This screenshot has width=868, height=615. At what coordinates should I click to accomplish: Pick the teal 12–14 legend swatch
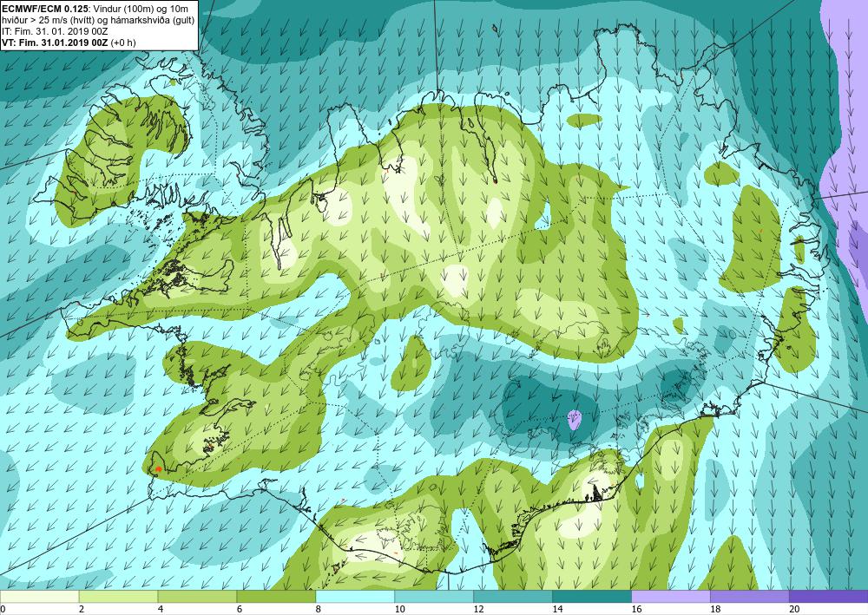[513, 596]
